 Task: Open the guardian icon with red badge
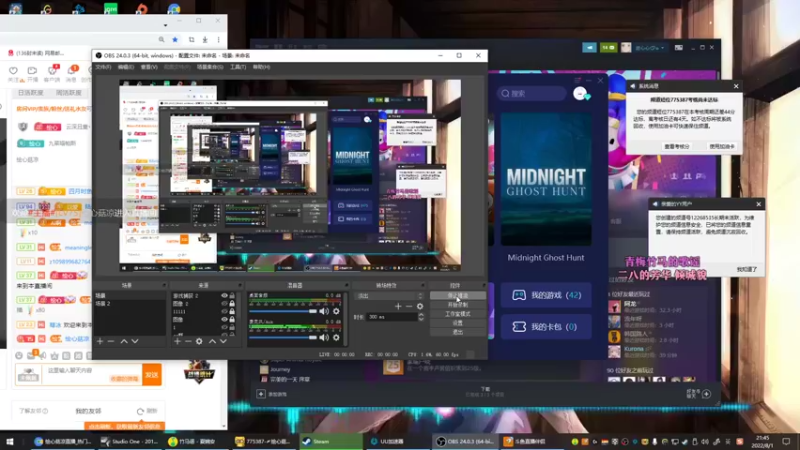[x=52, y=70]
